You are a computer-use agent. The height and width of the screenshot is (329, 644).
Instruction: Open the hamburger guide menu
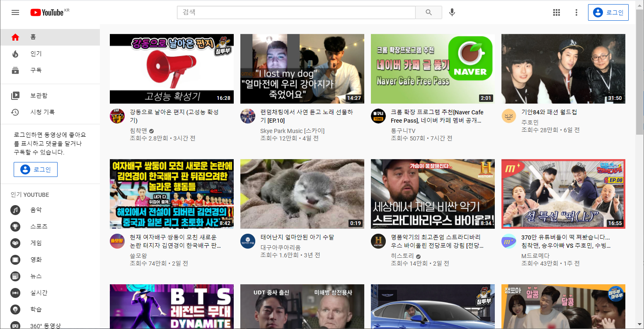15,12
